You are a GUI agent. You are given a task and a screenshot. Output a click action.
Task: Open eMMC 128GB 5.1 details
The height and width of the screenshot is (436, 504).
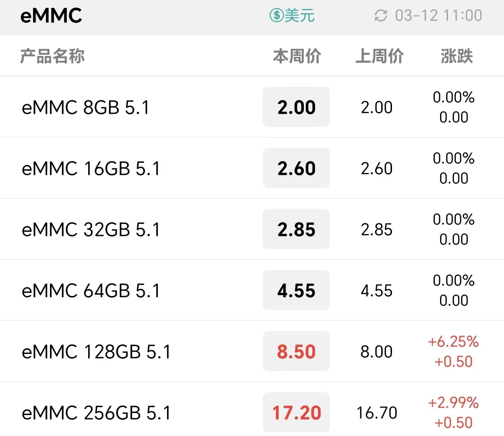252,351
